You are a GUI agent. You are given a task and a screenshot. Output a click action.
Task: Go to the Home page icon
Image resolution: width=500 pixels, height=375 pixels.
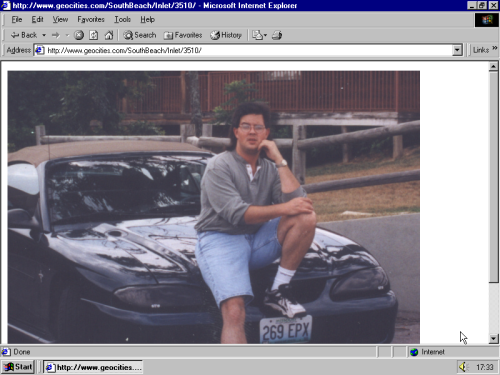(x=109, y=35)
